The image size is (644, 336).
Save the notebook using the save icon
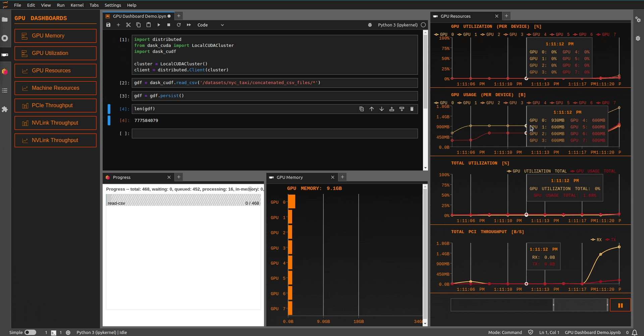pos(108,25)
